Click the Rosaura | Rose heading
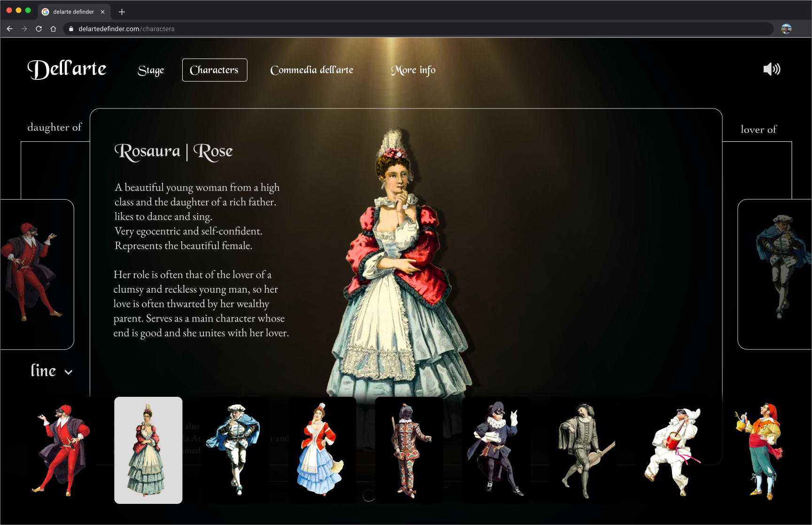This screenshot has height=525, width=812. point(174,152)
